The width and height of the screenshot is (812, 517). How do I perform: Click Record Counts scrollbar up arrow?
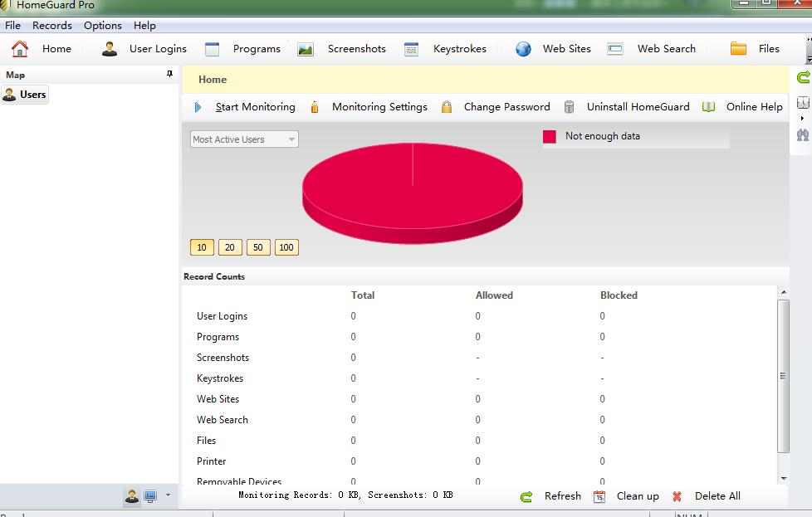784,292
